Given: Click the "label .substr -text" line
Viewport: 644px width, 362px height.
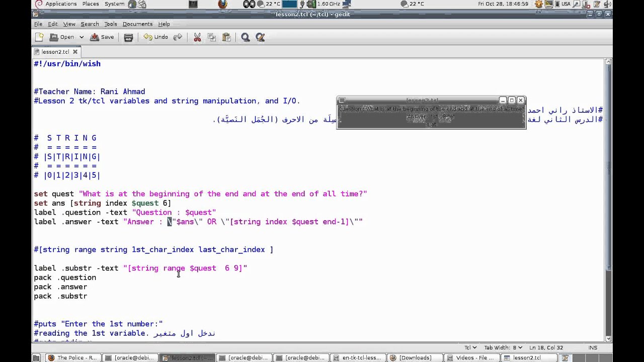Looking at the screenshot, I should click(x=140, y=268).
